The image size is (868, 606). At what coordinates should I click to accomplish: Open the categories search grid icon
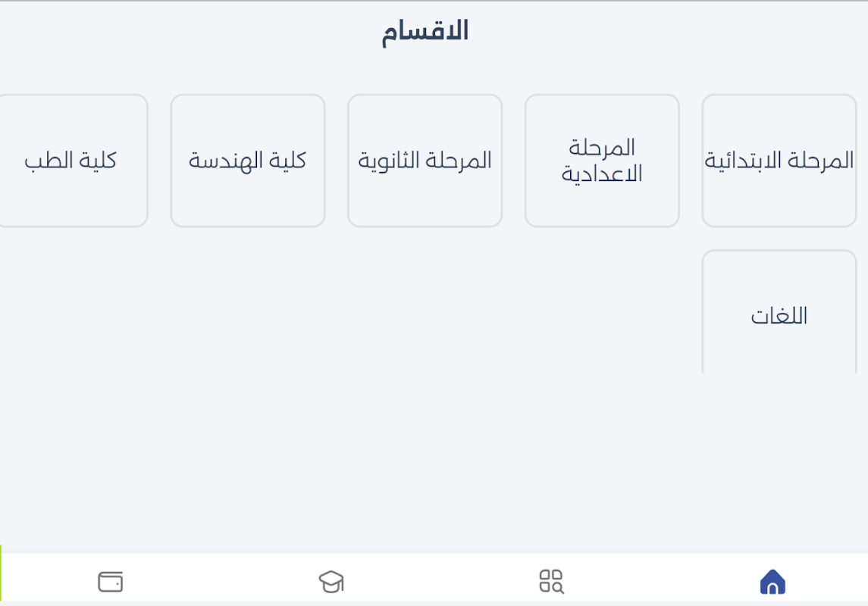point(551,582)
